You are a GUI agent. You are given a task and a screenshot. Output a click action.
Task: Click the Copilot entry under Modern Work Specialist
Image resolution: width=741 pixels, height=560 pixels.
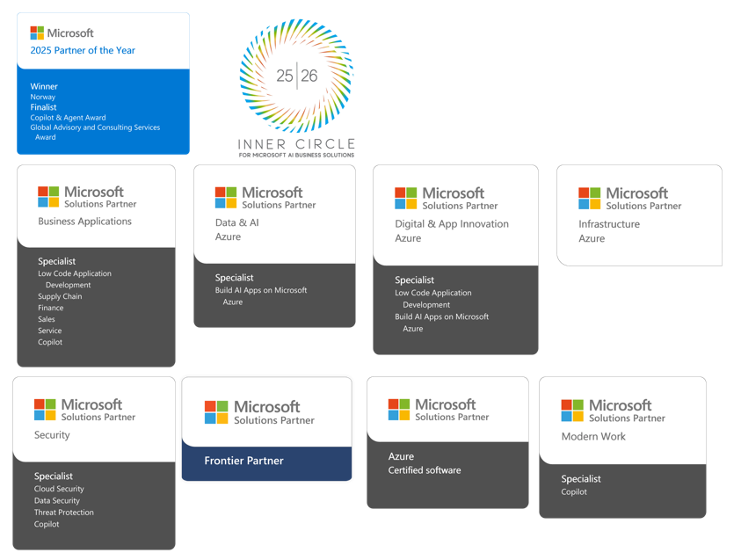pos(576,492)
